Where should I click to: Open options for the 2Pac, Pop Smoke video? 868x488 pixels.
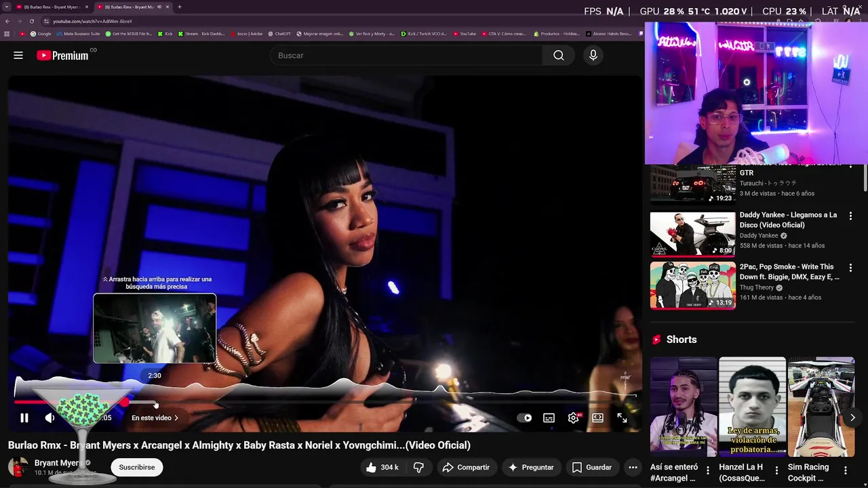[850, 268]
